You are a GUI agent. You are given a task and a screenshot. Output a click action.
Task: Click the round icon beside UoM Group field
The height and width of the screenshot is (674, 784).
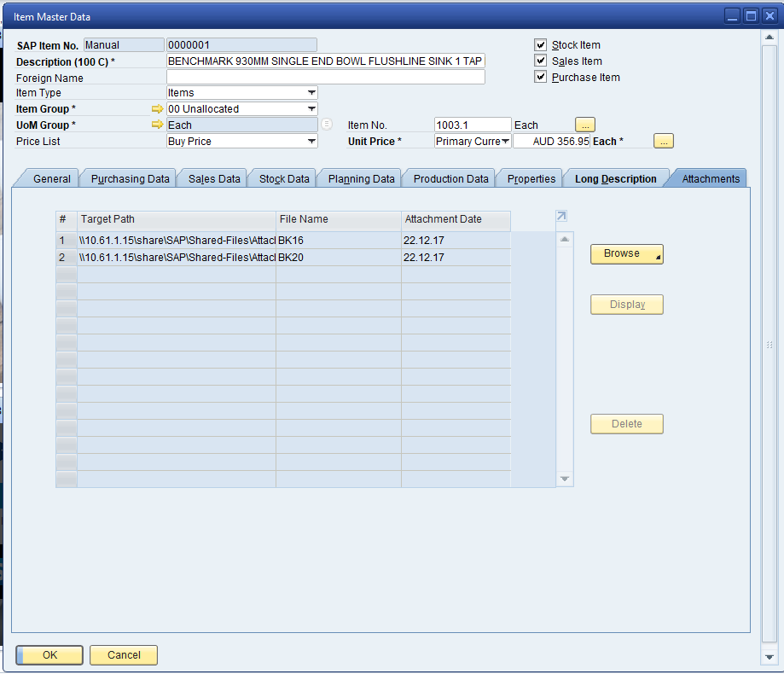point(327,125)
